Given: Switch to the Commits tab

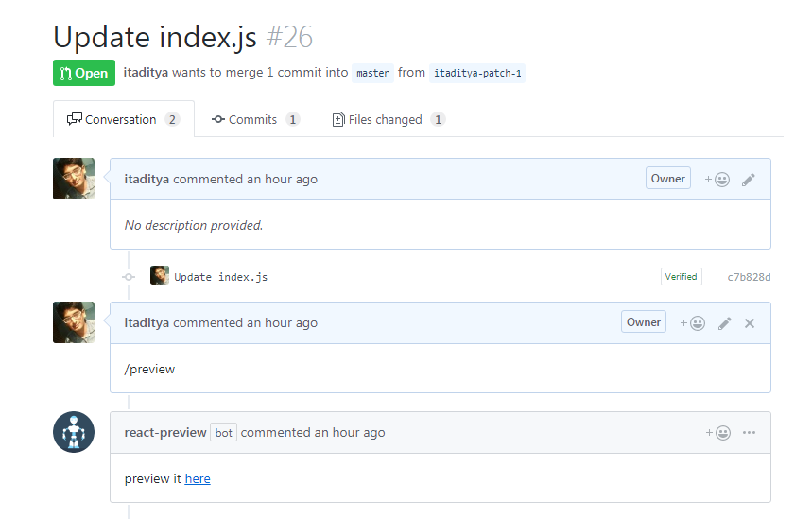Looking at the screenshot, I should [253, 120].
